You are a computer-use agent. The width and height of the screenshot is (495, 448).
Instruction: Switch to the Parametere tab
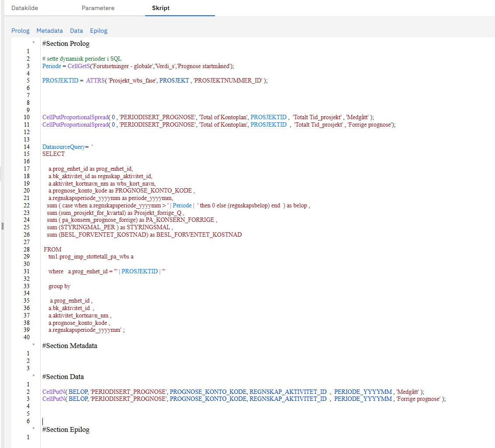[x=98, y=8]
